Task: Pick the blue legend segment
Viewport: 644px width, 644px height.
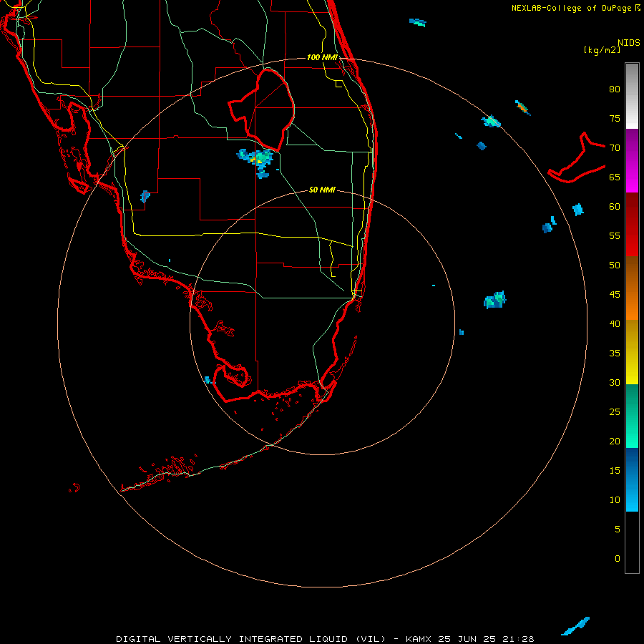Action: (632, 479)
